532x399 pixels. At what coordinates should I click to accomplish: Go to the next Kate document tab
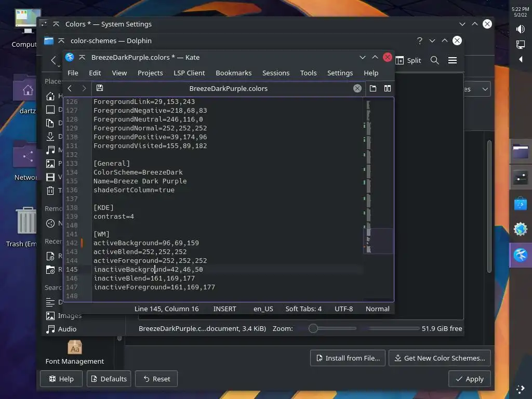click(x=84, y=88)
